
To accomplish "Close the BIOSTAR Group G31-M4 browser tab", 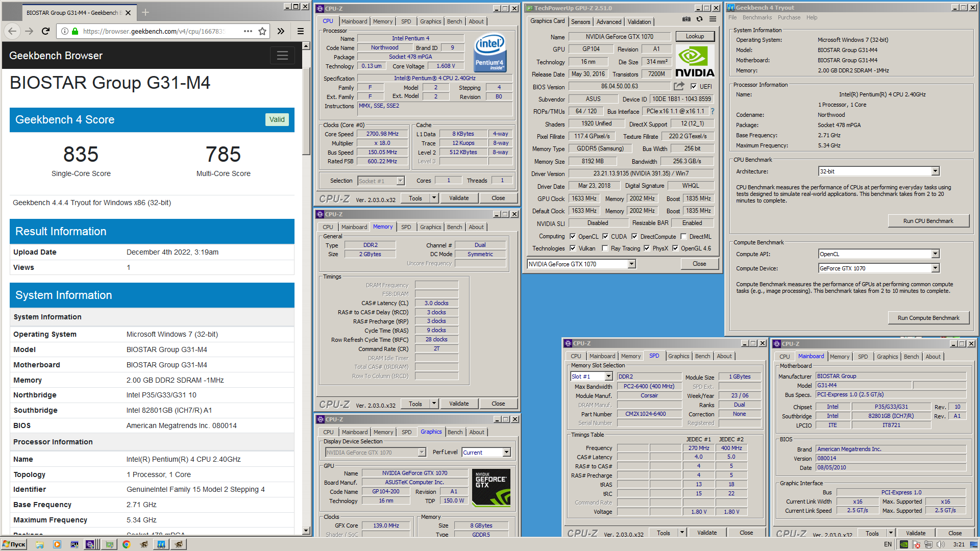I will [128, 13].
